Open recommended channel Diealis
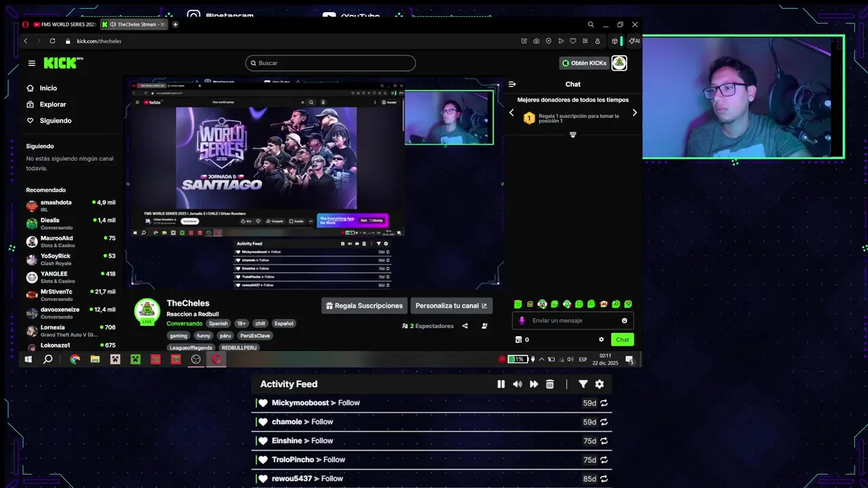This screenshot has width=868, height=488. 71,223
